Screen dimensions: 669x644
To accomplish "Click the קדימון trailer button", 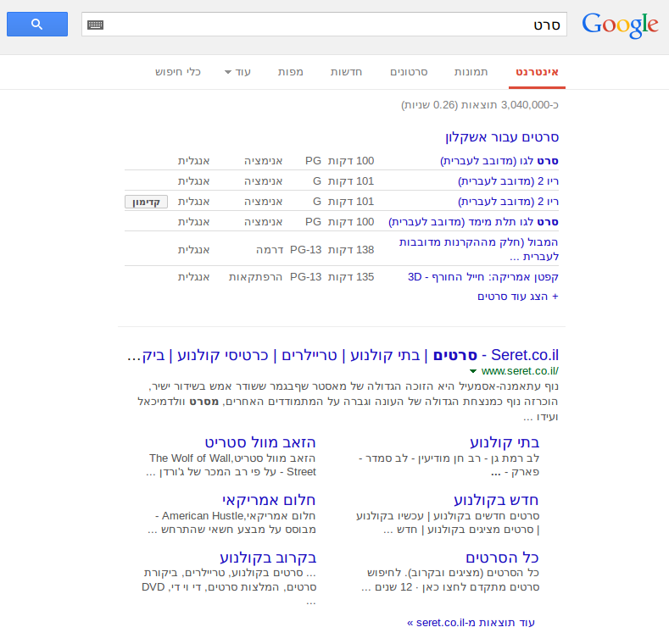I will [x=147, y=202].
